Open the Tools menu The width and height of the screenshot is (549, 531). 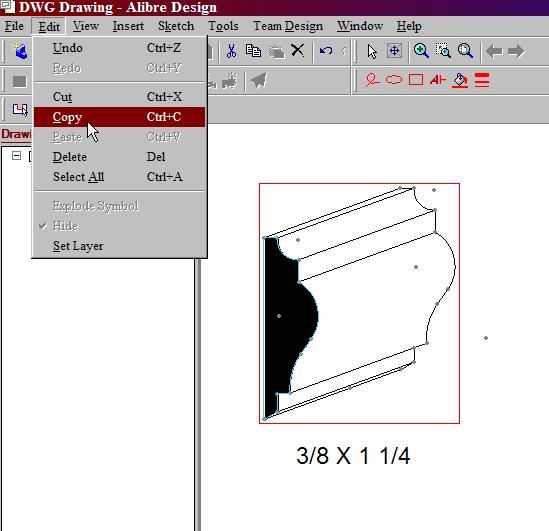(223, 26)
